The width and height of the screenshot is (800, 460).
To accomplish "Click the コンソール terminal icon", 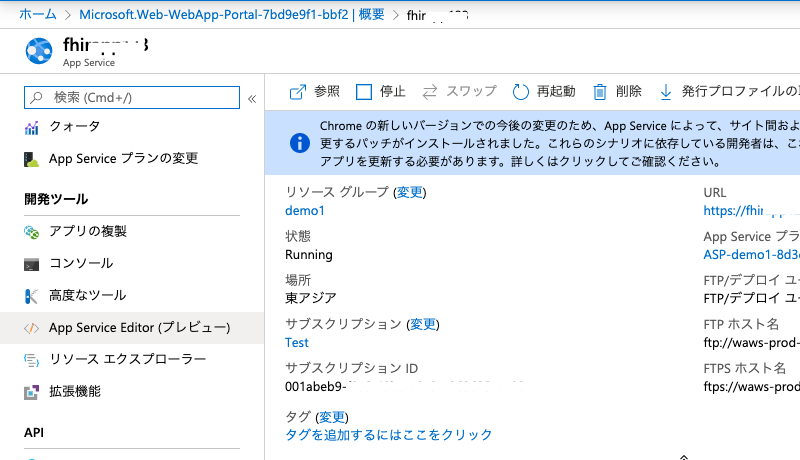I will click(x=32, y=265).
